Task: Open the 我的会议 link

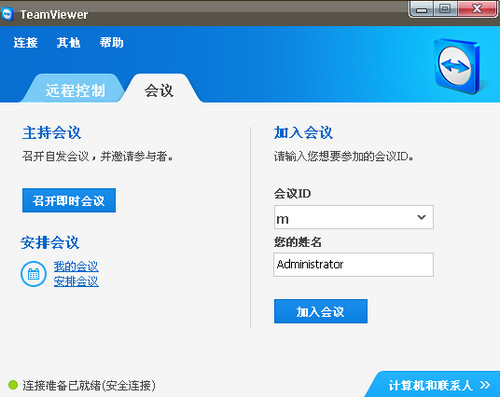Action: (76, 266)
